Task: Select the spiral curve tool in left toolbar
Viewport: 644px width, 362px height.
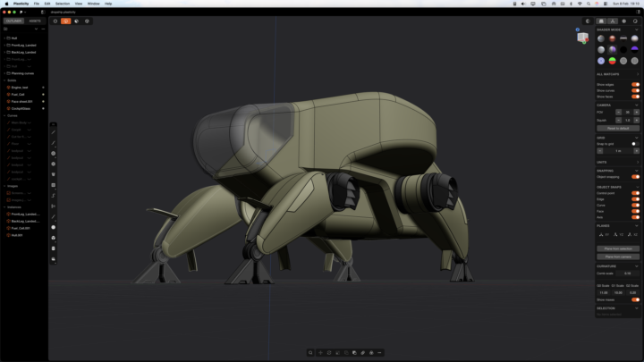Action: [54, 196]
